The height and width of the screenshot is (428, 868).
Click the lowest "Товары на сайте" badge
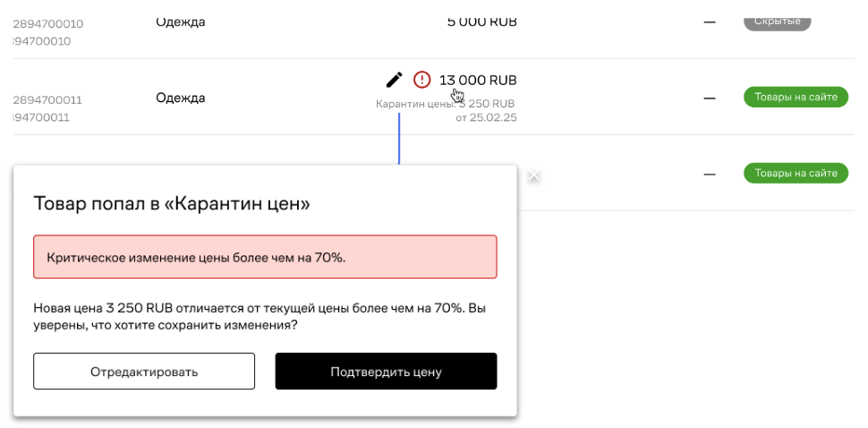796,173
